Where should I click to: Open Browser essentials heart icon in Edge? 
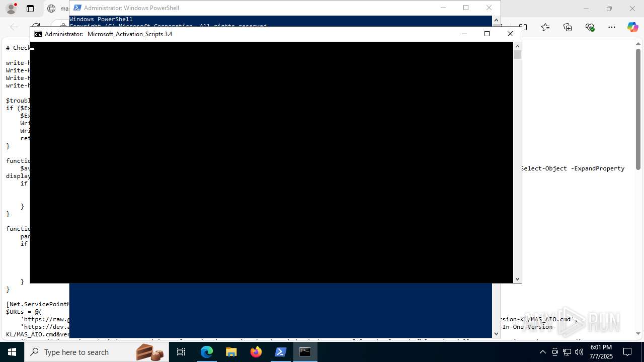click(590, 27)
